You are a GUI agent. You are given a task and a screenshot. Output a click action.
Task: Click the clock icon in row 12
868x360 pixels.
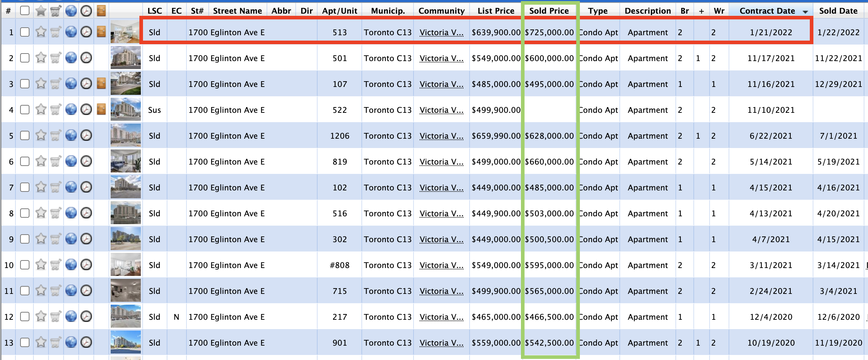click(x=86, y=317)
